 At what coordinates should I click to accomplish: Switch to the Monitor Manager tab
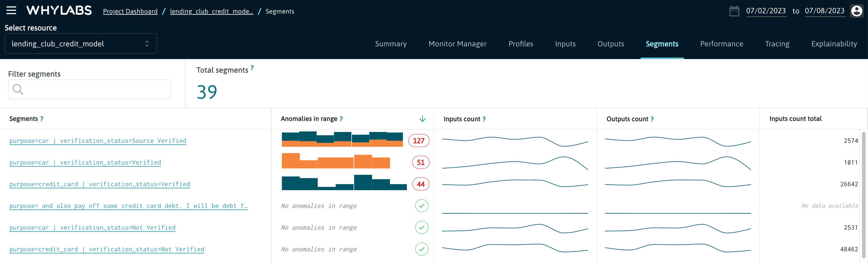457,44
